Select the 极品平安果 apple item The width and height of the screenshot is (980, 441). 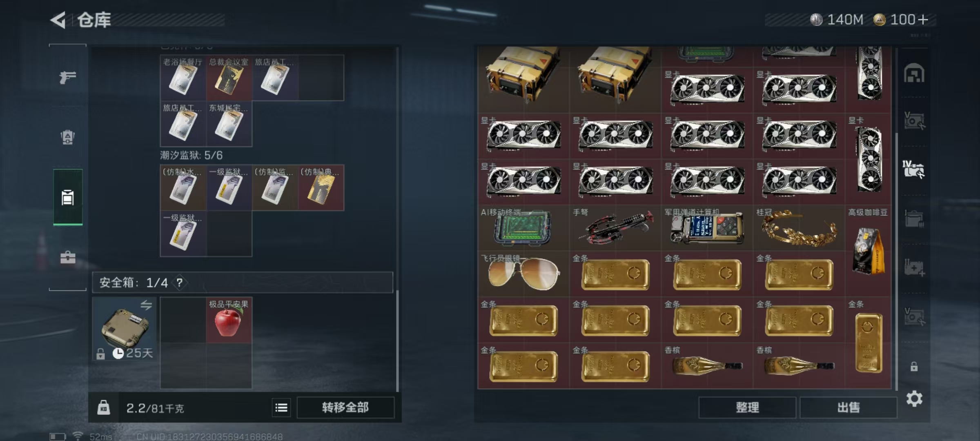point(229,320)
